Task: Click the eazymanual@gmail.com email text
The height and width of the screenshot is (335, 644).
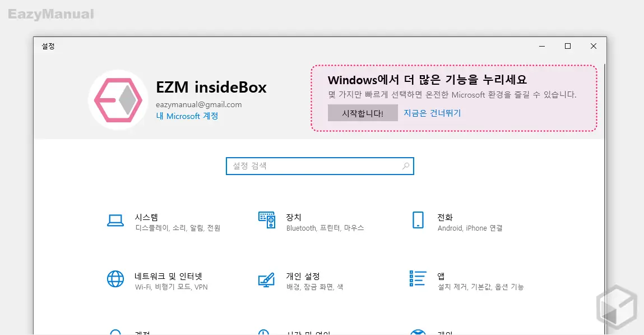Action: tap(199, 104)
